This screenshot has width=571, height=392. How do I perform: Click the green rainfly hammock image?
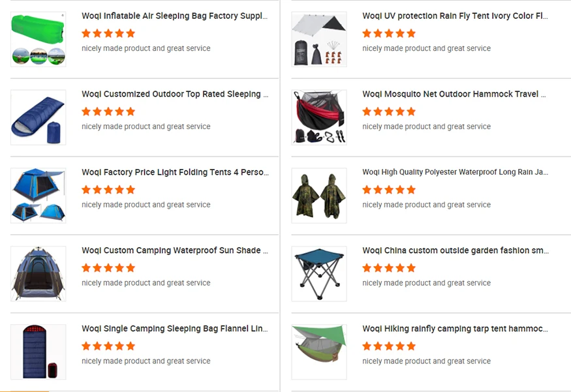coord(319,352)
